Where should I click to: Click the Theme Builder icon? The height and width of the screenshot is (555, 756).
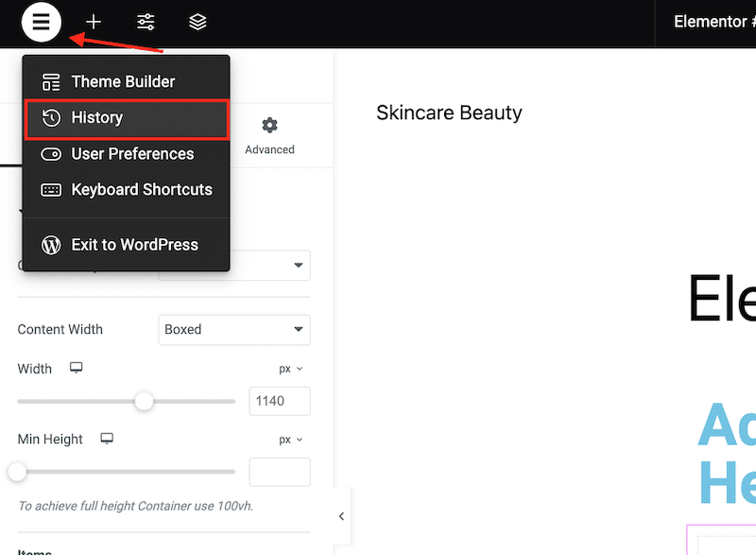click(x=51, y=82)
